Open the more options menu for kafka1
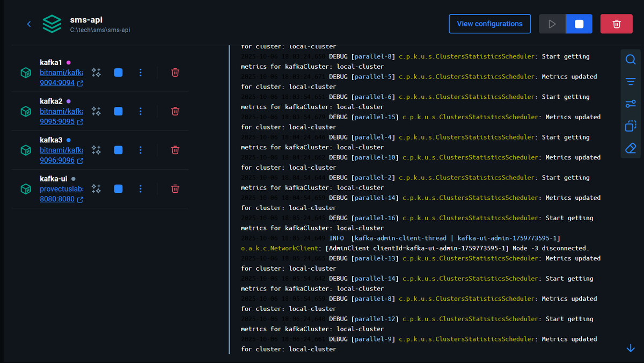Screen dimensions: 644x363 (x=141, y=72)
